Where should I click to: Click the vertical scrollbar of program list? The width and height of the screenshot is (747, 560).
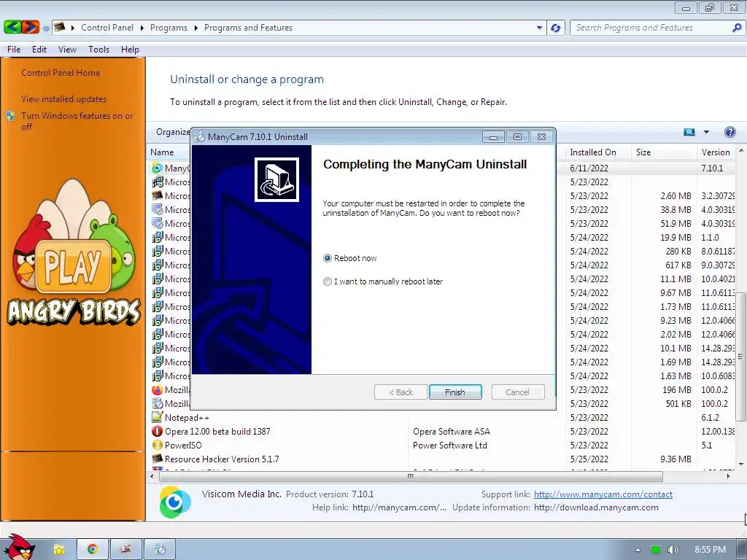741,356
